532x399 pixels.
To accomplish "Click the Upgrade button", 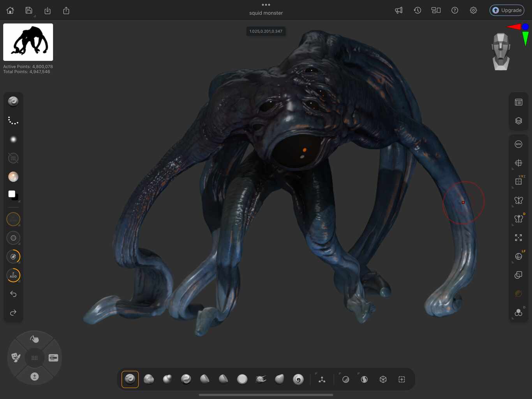I will (x=507, y=10).
